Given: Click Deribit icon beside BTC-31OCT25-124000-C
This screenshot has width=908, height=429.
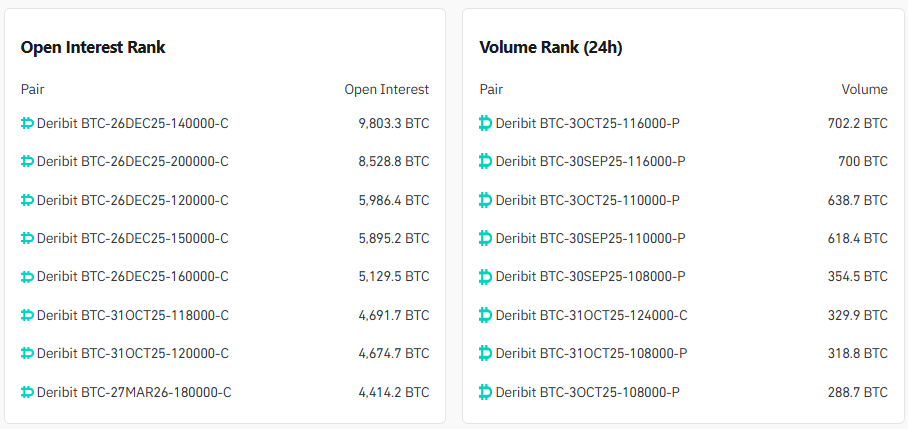Looking at the screenshot, I should click(x=486, y=316).
